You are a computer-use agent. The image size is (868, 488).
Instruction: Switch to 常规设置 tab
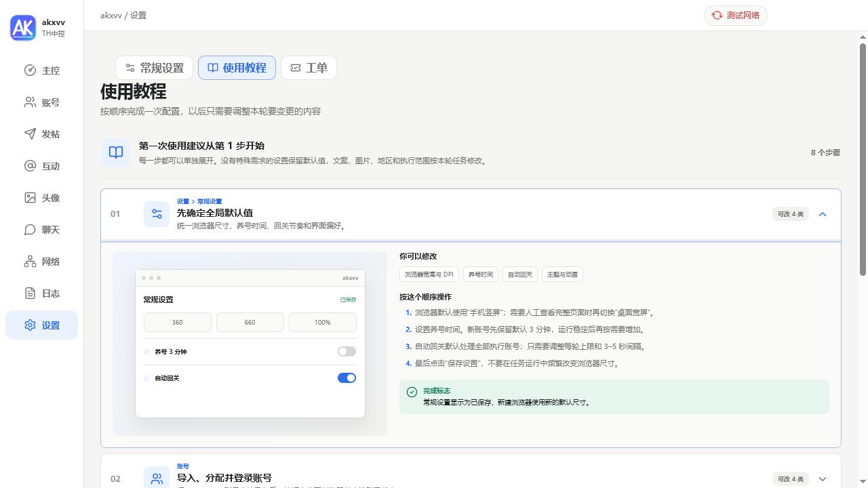click(x=154, y=68)
